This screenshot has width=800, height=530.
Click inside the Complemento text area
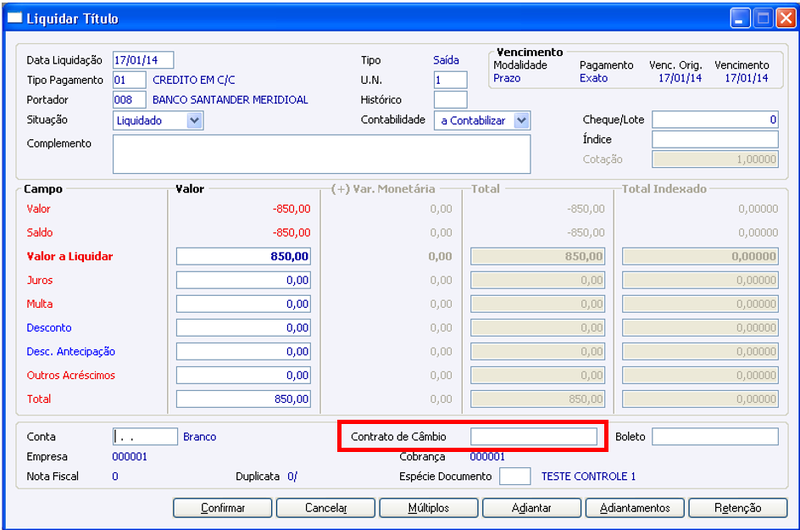(x=321, y=154)
